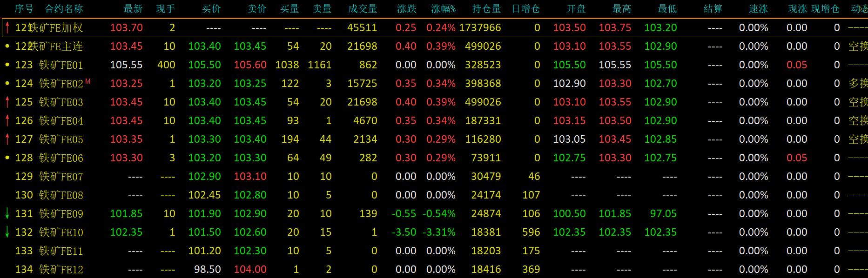This screenshot has height=278, width=868.
Task: Click 铁矿FE12 ask price 104.00
Action: tap(250, 269)
